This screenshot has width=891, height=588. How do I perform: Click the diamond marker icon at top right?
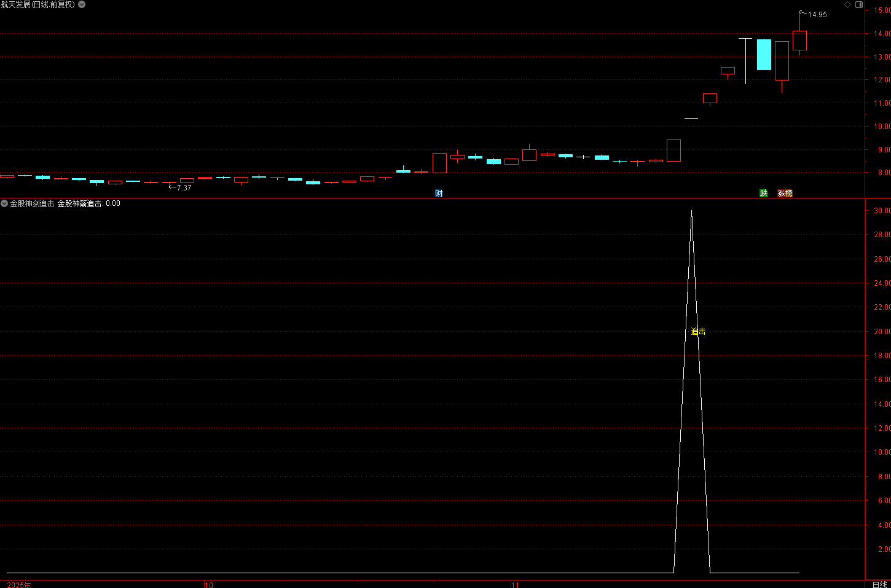click(848, 4)
